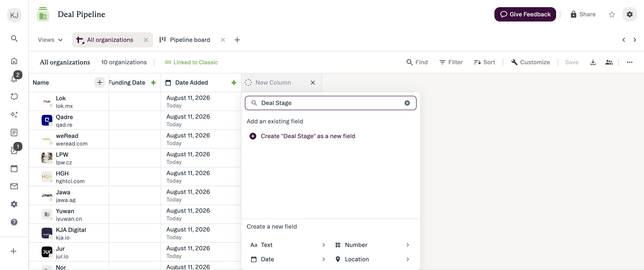
Task: Star the Deal Pipeline list as favorite
Action: coord(612,15)
